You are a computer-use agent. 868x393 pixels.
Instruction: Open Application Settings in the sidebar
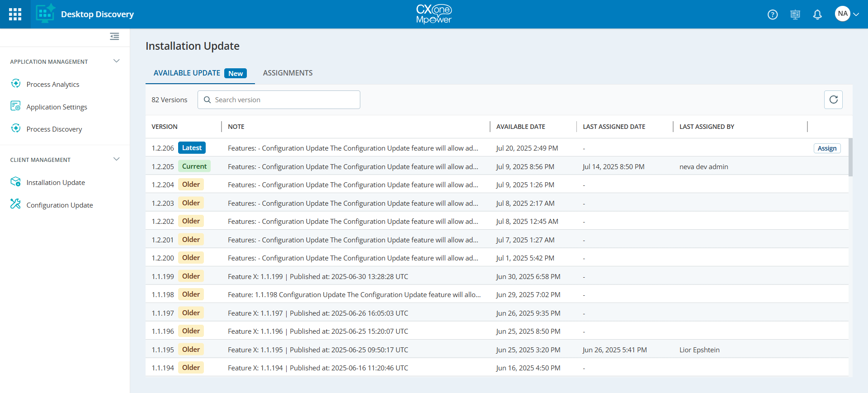click(x=57, y=107)
